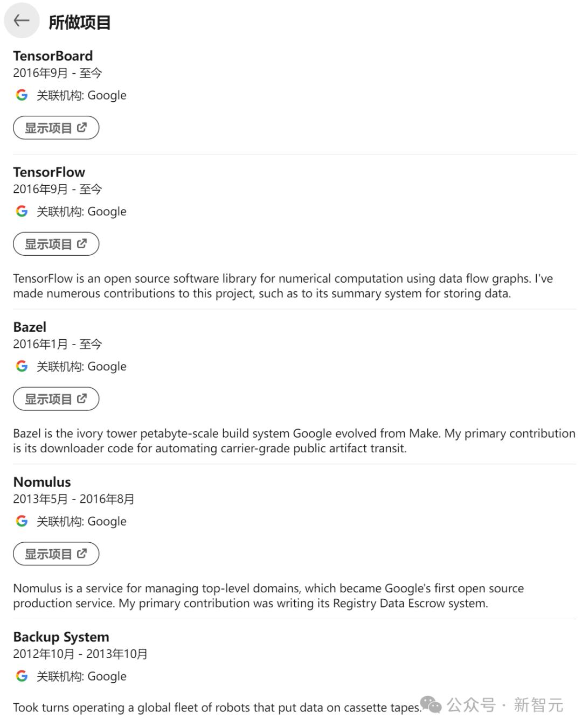Viewport: 582px width, 728px height.
Task: Click Google logo under Nomulus
Action: (x=22, y=521)
